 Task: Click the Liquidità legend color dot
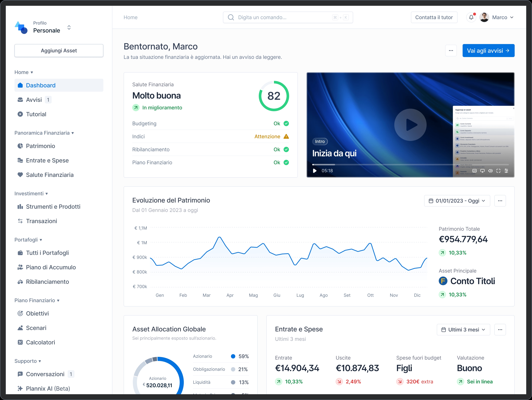click(233, 382)
